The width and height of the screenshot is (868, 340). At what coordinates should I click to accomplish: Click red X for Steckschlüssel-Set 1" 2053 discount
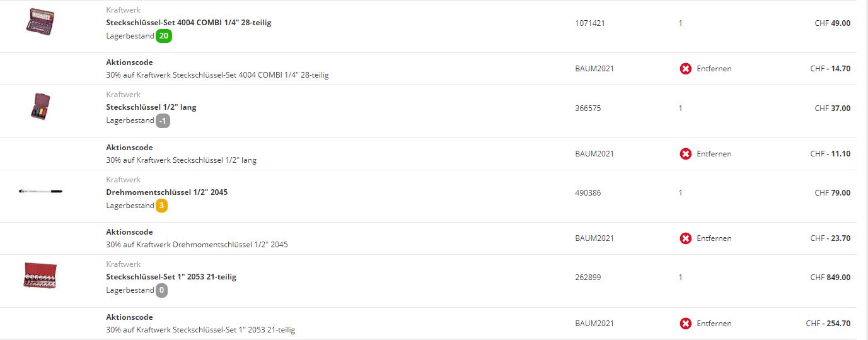[685, 324]
